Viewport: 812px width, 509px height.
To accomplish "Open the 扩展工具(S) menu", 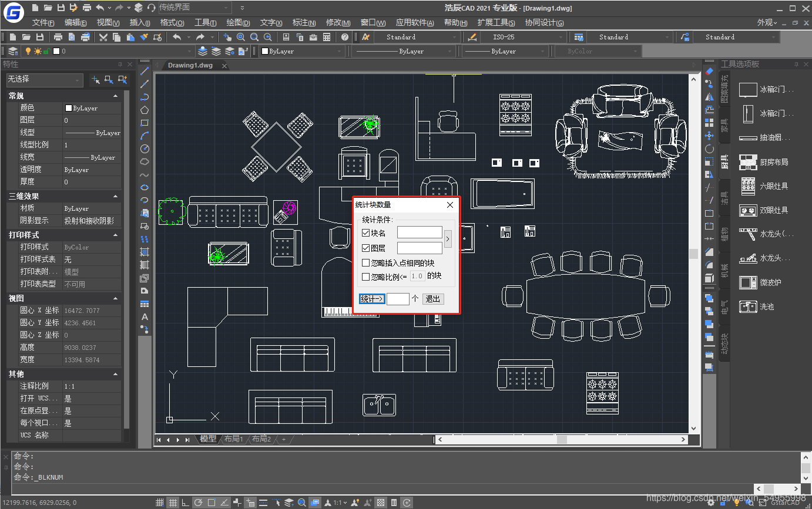I will [496, 22].
